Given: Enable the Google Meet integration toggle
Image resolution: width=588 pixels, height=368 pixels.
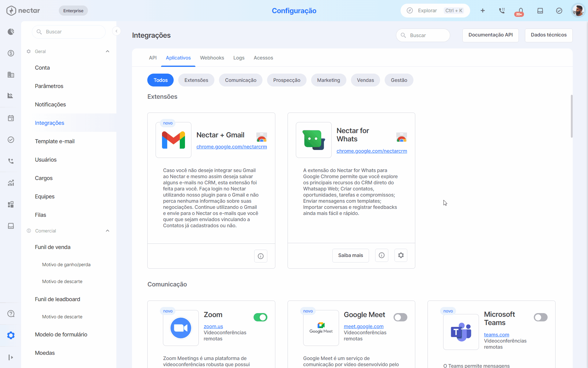Looking at the screenshot, I should [400, 317].
